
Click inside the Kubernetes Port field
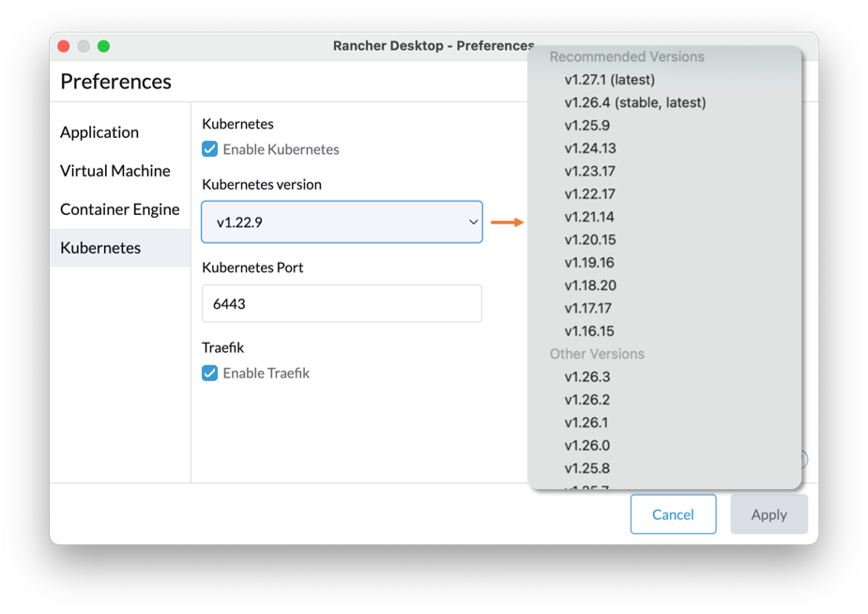pos(342,303)
